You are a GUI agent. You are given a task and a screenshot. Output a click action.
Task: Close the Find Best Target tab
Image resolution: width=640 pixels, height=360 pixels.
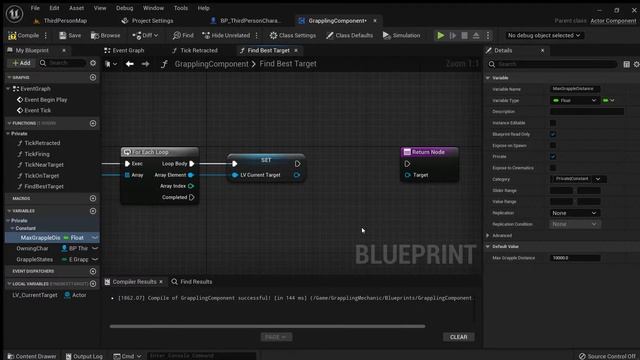click(296, 50)
